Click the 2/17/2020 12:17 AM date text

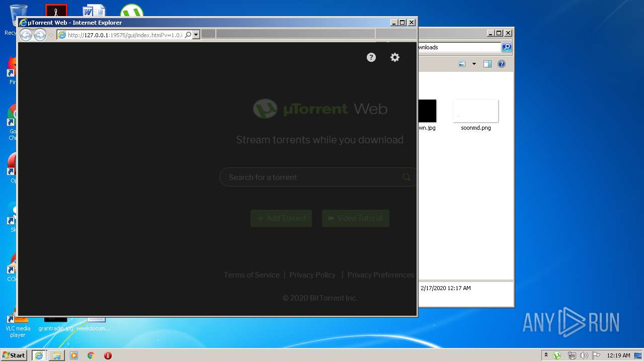pos(446,288)
